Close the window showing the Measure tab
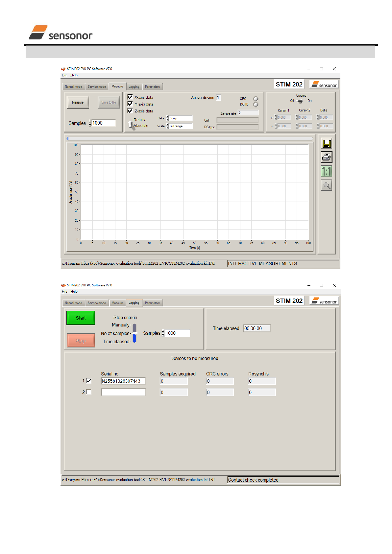This screenshot has width=392, height=554. click(x=334, y=69)
